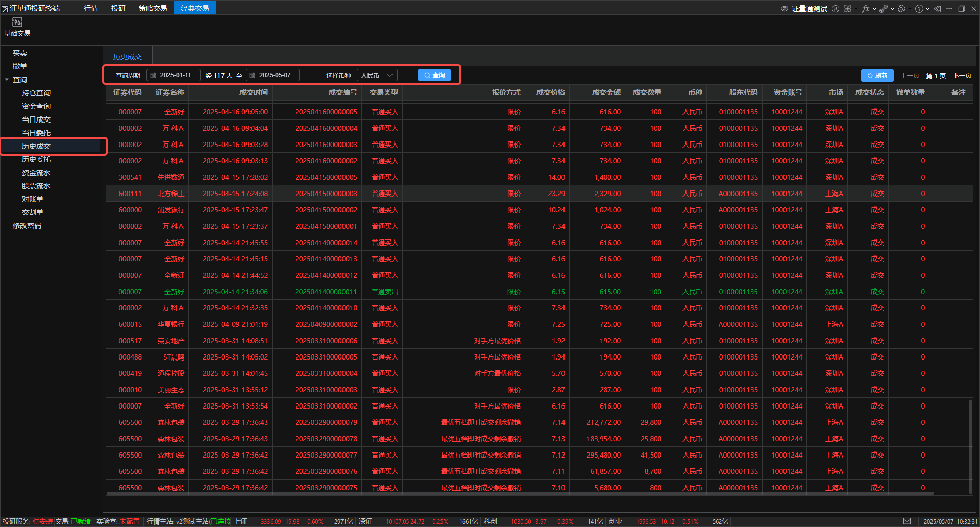Open the fx formula icon

tap(866, 9)
